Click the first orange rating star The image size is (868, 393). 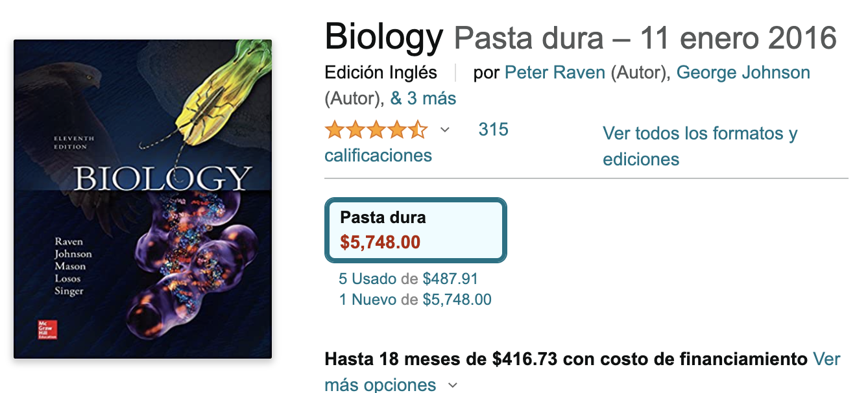pos(335,130)
